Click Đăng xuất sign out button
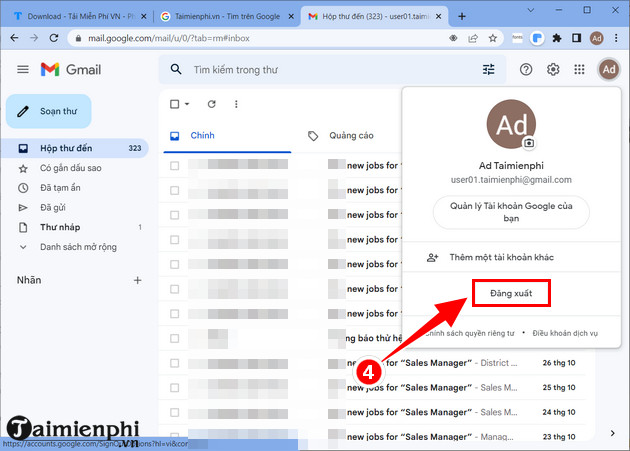This screenshot has height=451, width=630. [x=511, y=293]
